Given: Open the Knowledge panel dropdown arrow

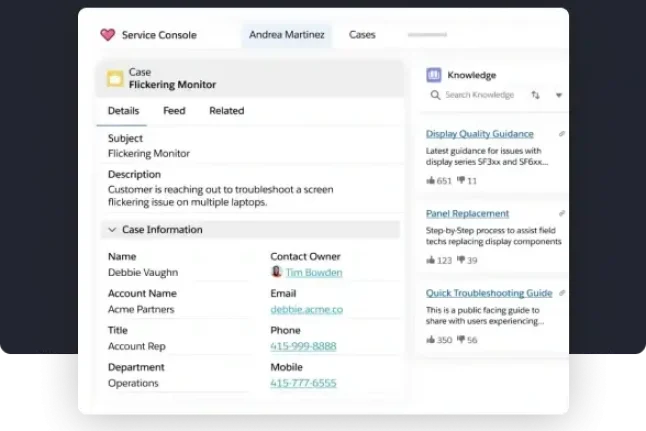Looking at the screenshot, I should (558, 96).
